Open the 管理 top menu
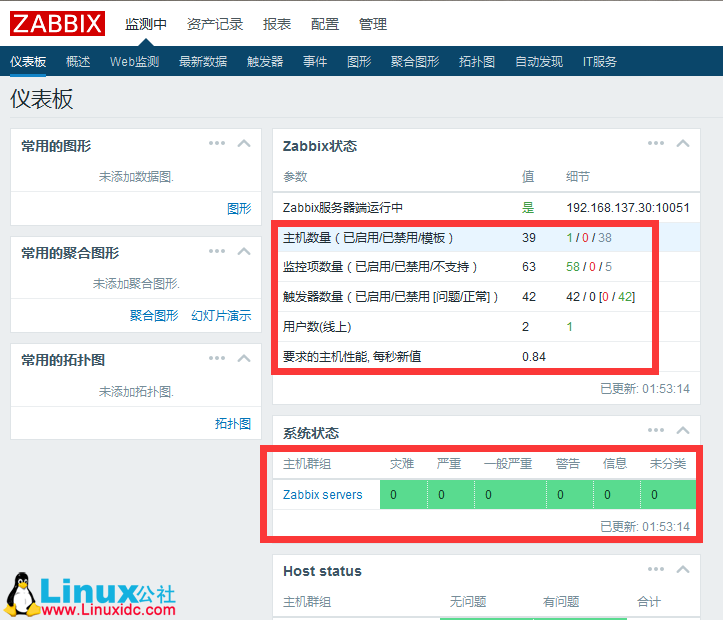 [x=373, y=24]
